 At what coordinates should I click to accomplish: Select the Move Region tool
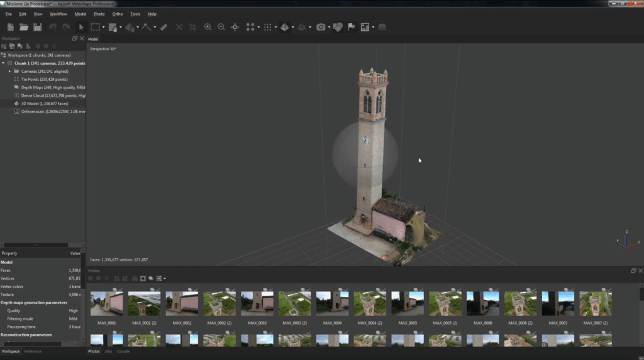tap(113, 27)
